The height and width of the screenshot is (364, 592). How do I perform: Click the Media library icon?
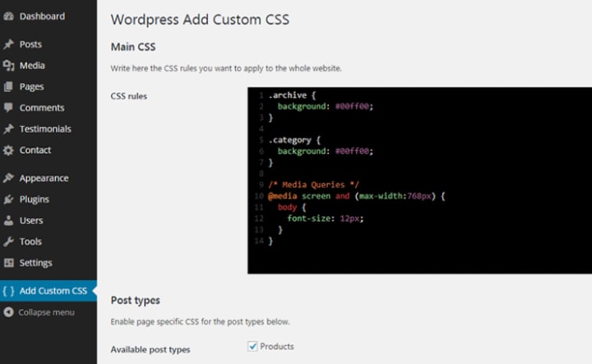pos(9,66)
